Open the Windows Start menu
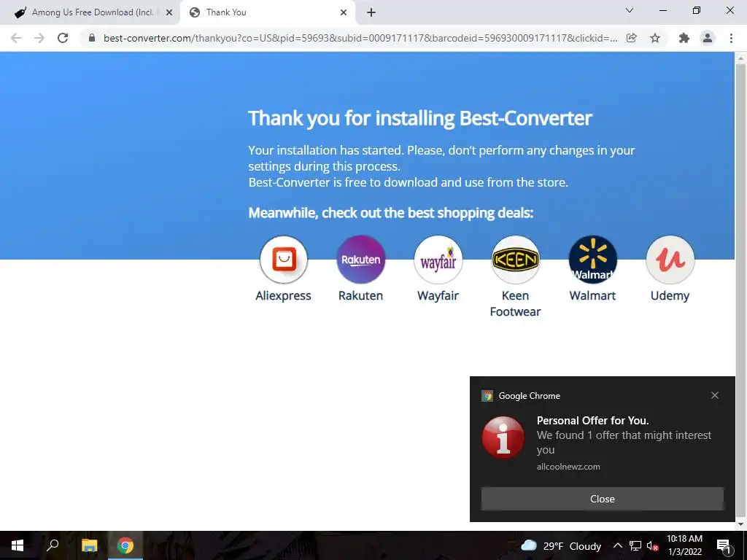Viewport: 747px width, 560px height. pyautogui.click(x=18, y=545)
